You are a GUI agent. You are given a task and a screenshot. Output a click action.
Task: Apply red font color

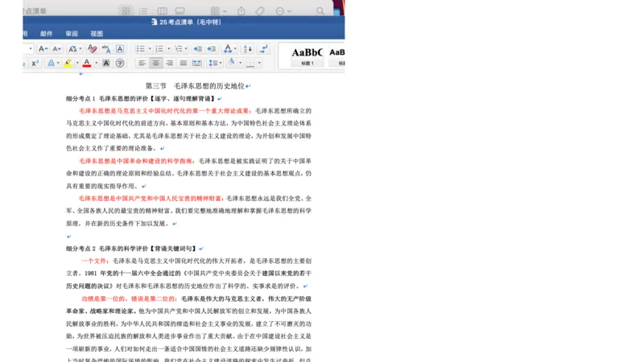click(x=87, y=63)
